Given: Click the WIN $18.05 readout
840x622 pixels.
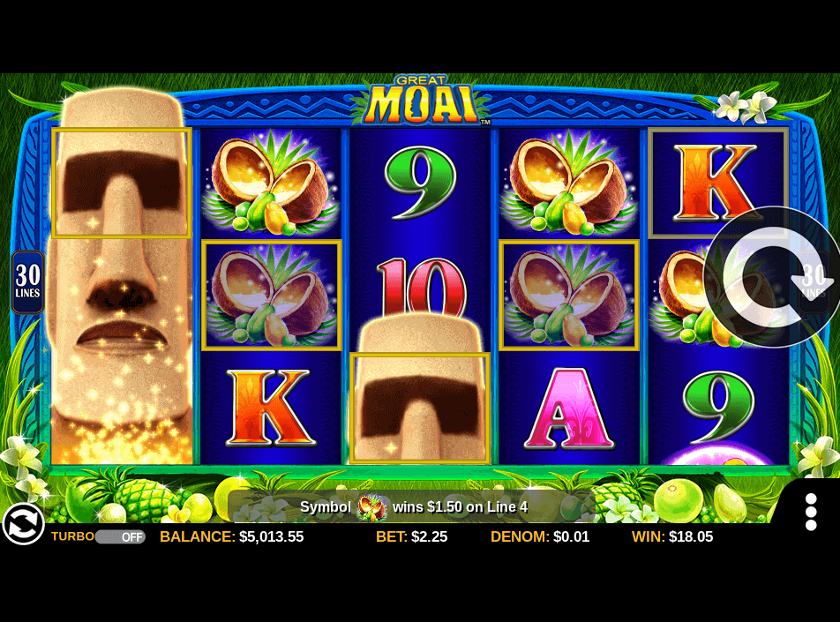Looking at the screenshot, I should pos(672,536).
